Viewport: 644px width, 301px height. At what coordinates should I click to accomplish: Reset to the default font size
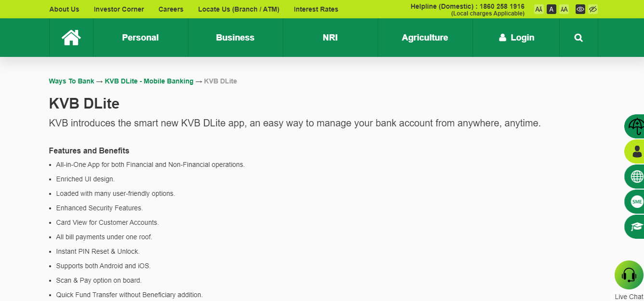pos(551,9)
